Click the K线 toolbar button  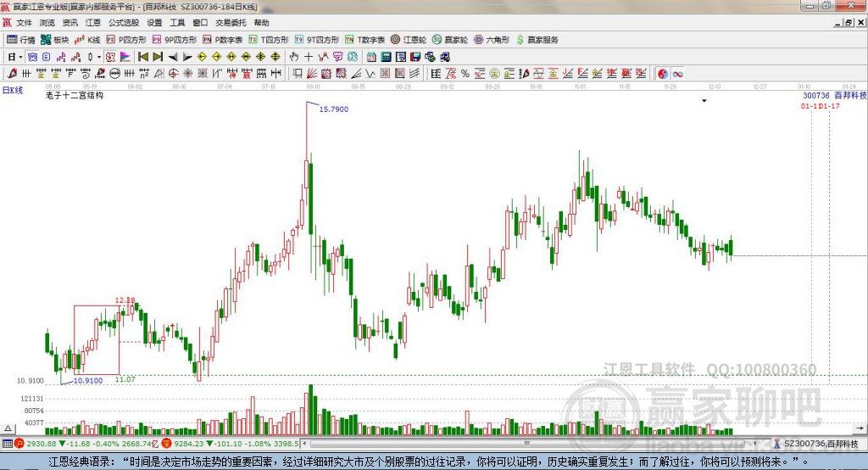pos(87,40)
